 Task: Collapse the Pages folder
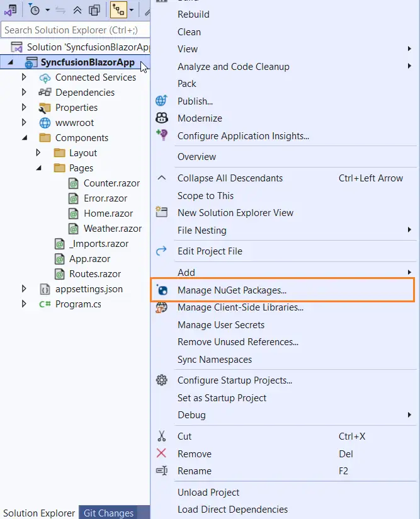[x=38, y=168]
